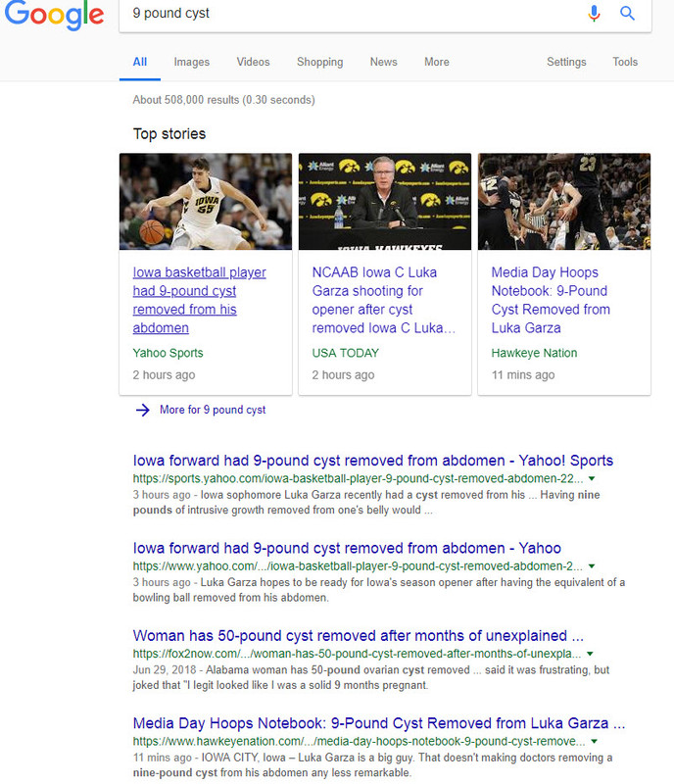674x784 pixels.
Task: Open dropdown arrow next to hawkeyenation.com URL
Action: pos(594,742)
